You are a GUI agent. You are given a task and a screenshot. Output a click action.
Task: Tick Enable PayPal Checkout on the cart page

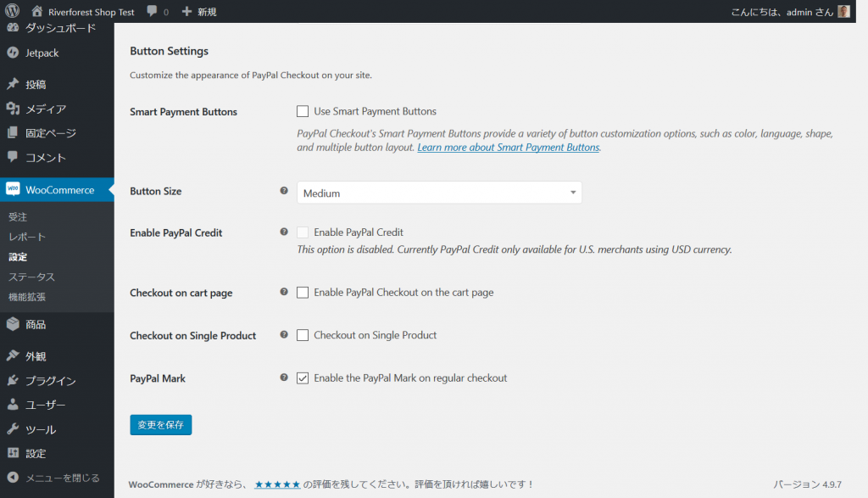tap(303, 293)
